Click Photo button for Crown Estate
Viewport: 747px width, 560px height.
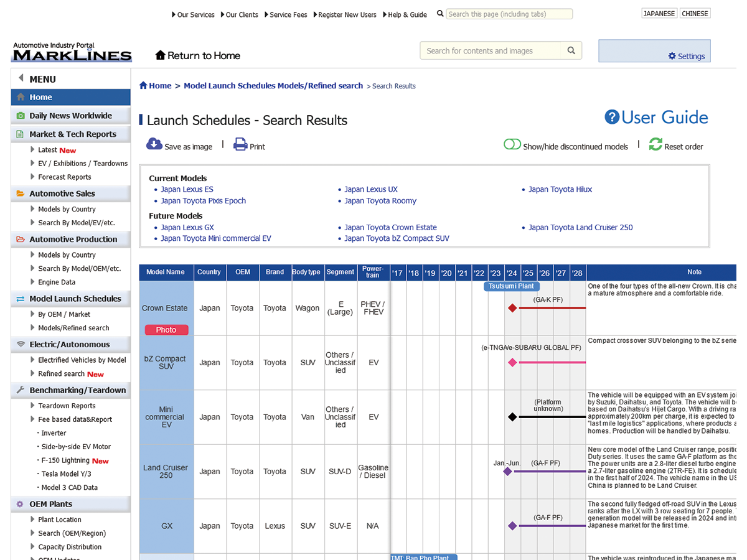click(166, 330)
